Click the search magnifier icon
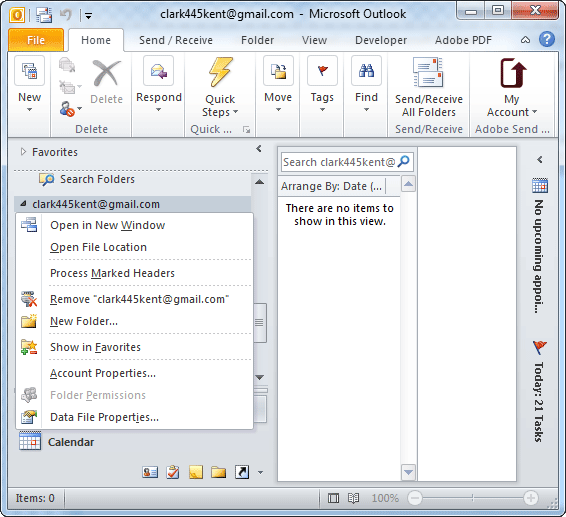 [x=403, y=161]
